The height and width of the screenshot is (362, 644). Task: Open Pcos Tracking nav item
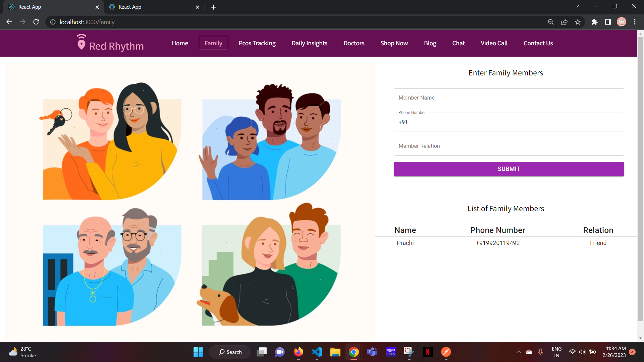coord(257,43)
